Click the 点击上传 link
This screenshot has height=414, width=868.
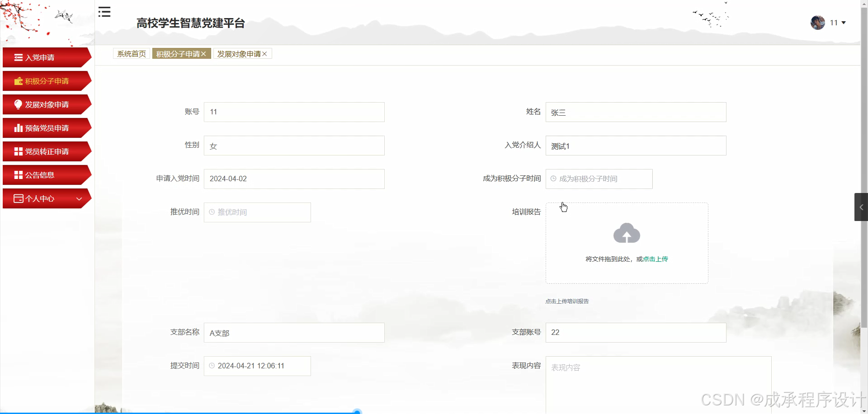tap(656, 259)
